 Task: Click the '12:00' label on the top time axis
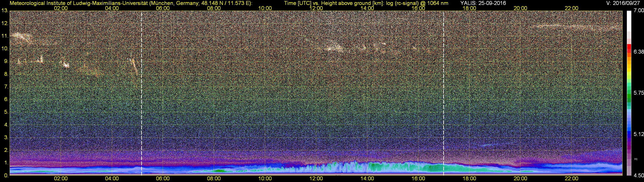click(316, 8)
